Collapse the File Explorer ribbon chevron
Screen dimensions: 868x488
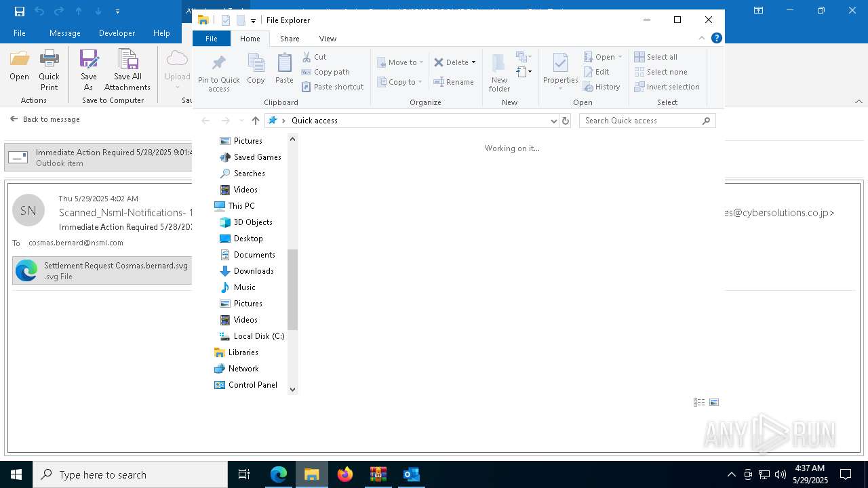[702, 39]
